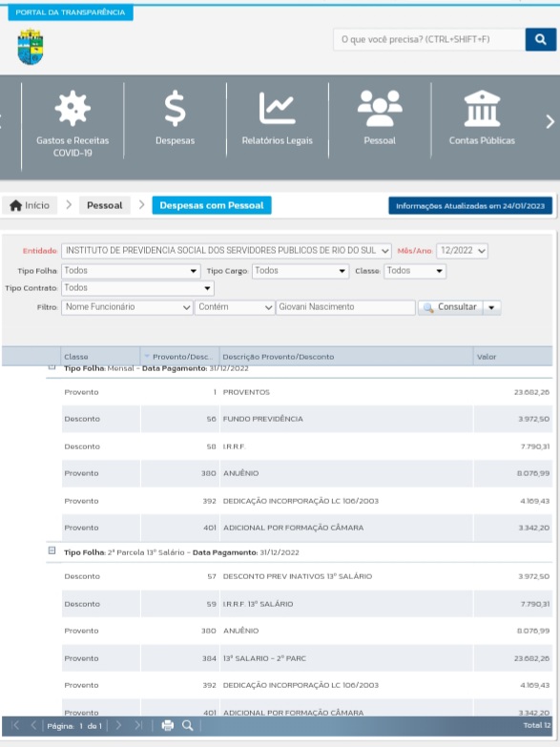Click the city coat of arms logo
560x747 pixels.
[31, 47]
